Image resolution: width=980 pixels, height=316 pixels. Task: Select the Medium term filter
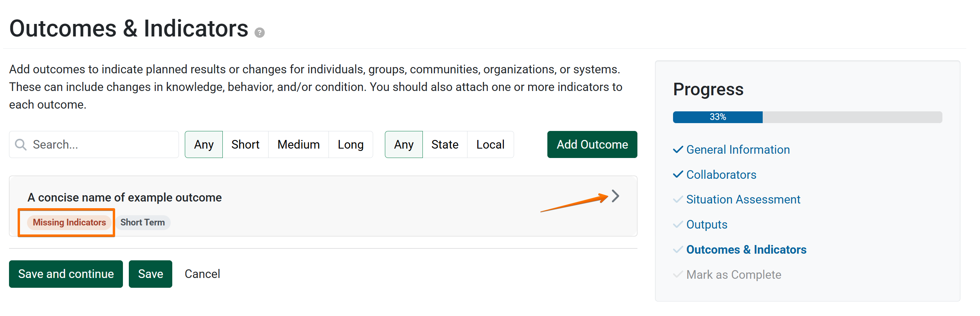(x=298, y=145)
